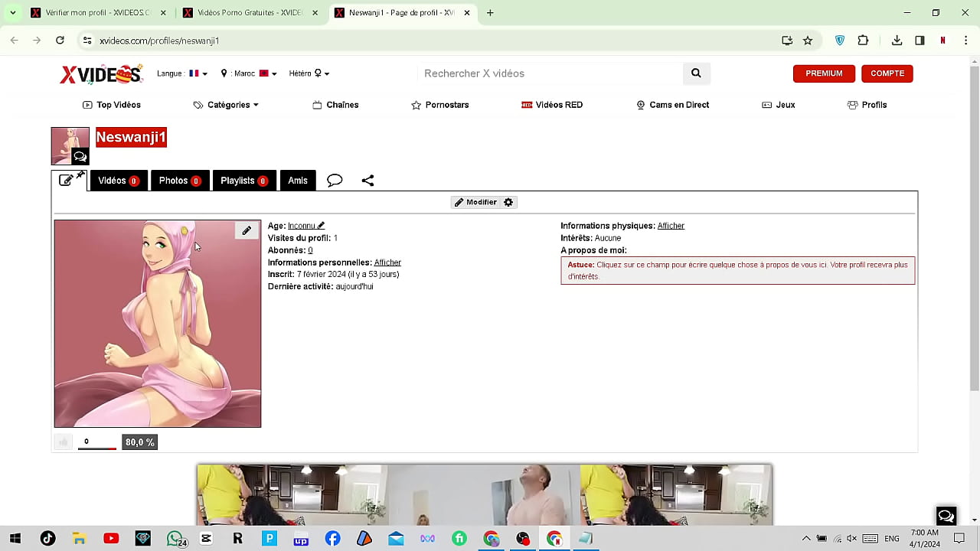Open Cams en Direct
Screen dimensions: 980x551
pyautogui.click(x=673, y=105)
